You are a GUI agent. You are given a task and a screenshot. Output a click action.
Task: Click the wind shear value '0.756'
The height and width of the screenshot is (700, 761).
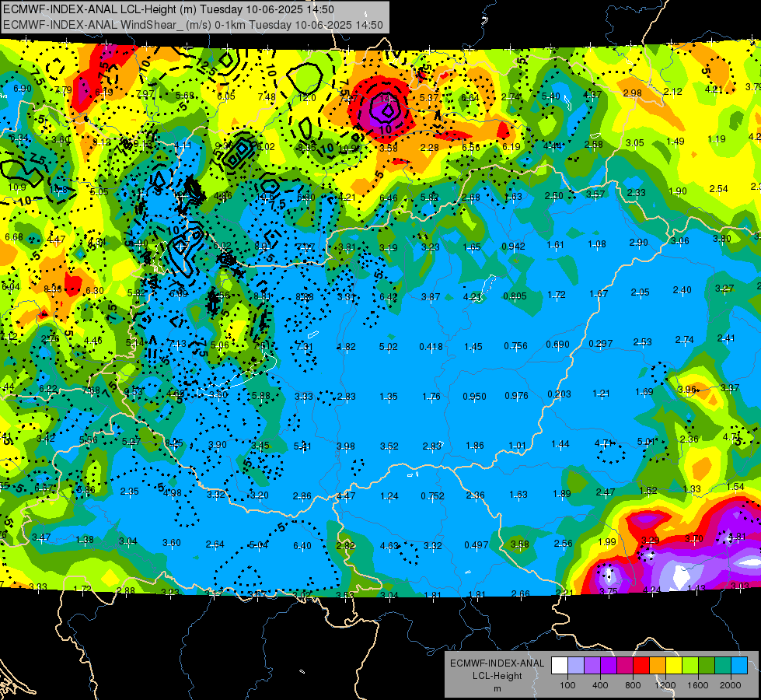[515, 346]
